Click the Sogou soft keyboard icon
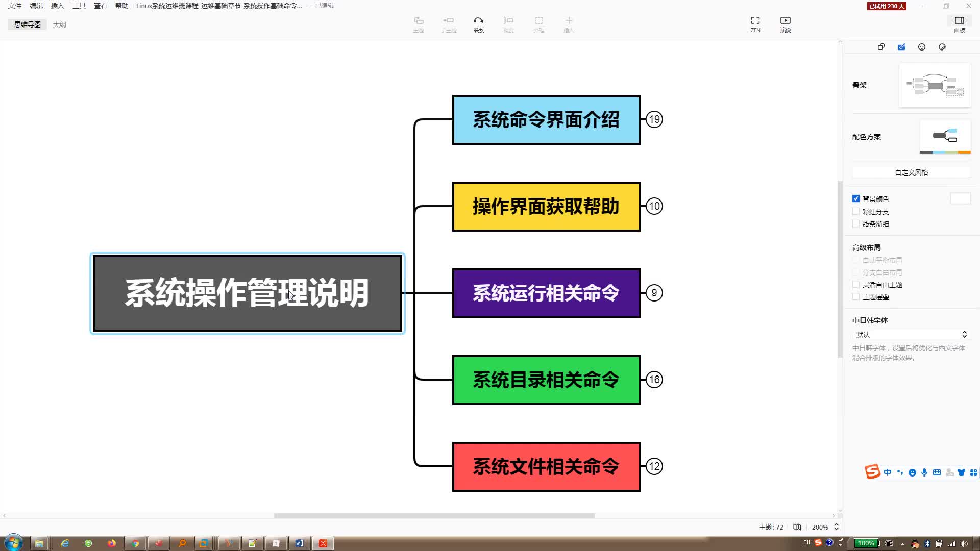980x551 pixels. (x=937, y=472)
